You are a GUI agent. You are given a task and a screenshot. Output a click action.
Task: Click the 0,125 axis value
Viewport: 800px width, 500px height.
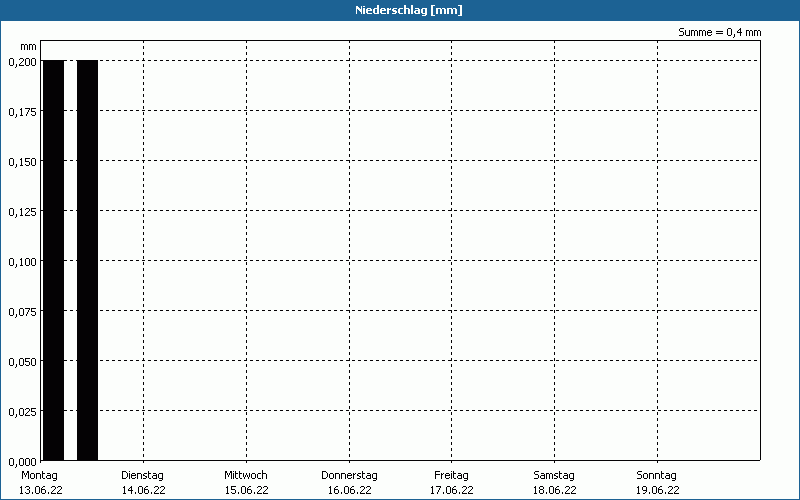22,212
